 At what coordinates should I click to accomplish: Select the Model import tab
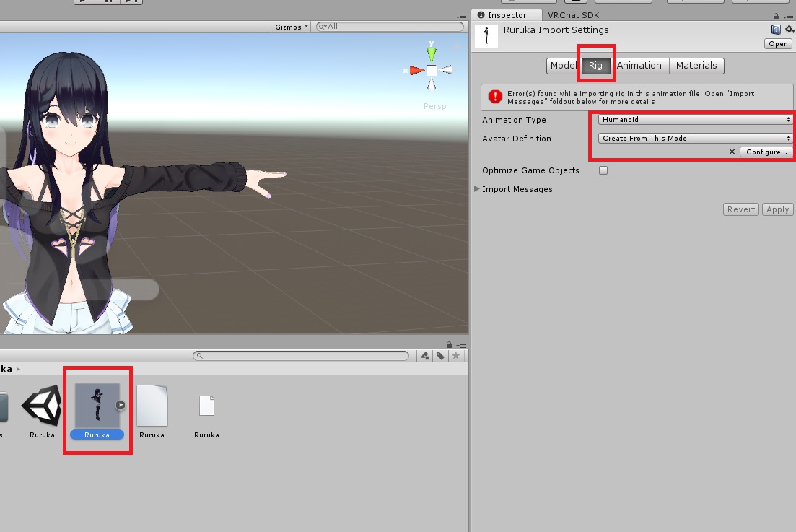pos(564,66)
